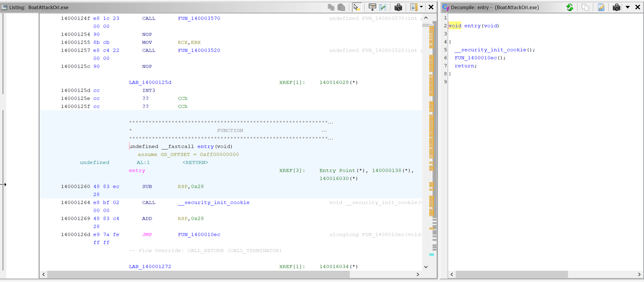Take a snapshot of the Listing window
The width and height of the screenshot is (644, 282).
point(398,7)
